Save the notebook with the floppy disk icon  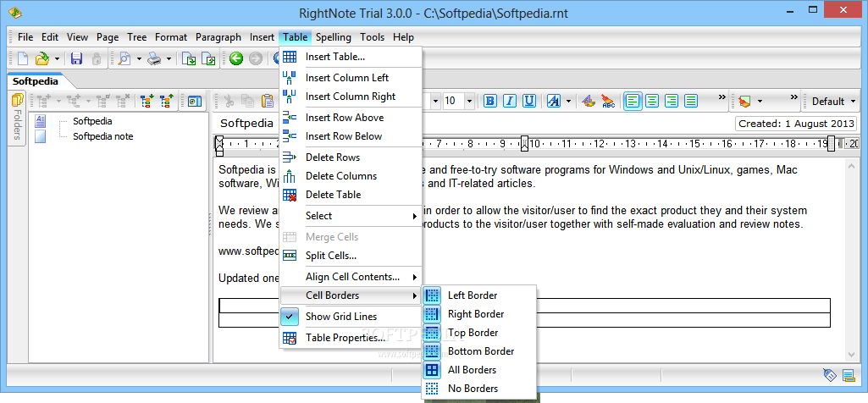pyautogui.click(x=77, y=58)
